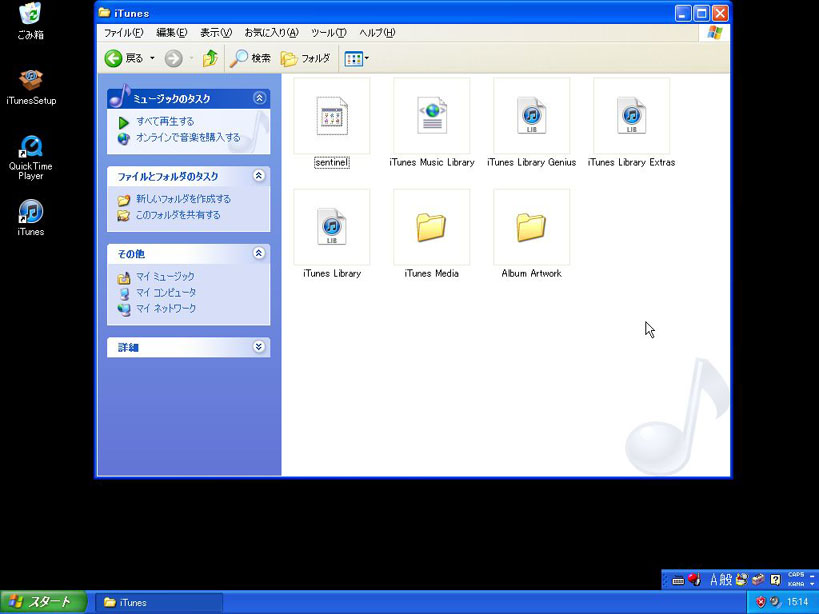Select the iTunes Library Genius file icon
Image resolution: width=819 pixels, height=614 pixels.
(531, 116)
